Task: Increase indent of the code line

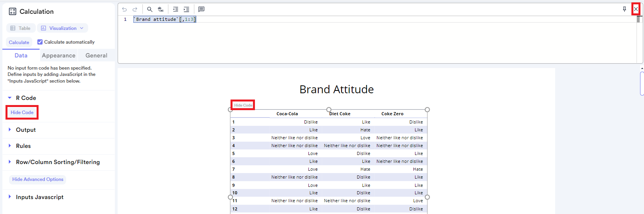Action: pyautogui.click(x=186, y=9)
